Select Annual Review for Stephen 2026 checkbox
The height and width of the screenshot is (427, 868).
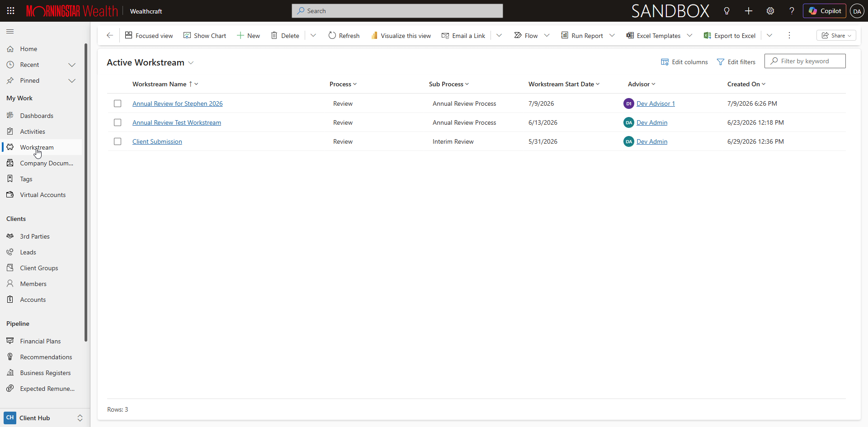point(118,103)
